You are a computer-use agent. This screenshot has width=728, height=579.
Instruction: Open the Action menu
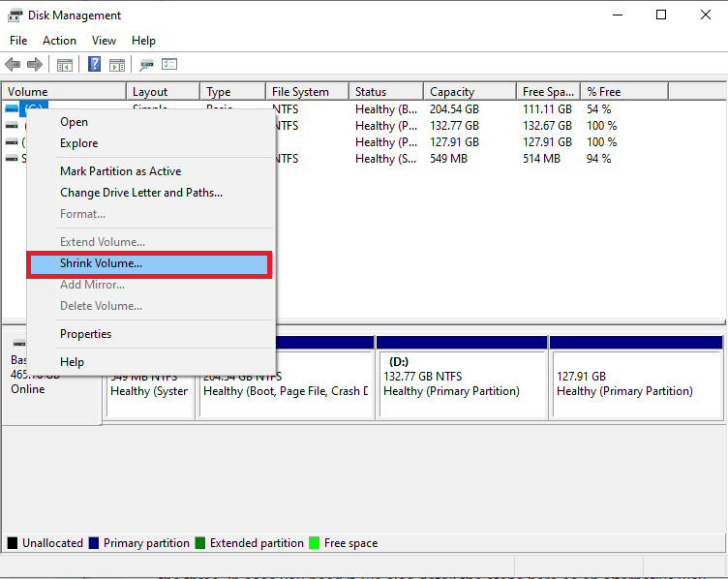[x=59, y=41]
